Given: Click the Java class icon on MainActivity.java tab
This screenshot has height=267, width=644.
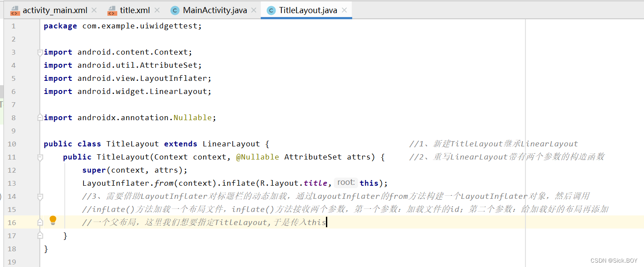Looking at the screenshot, I should (175, 10).
